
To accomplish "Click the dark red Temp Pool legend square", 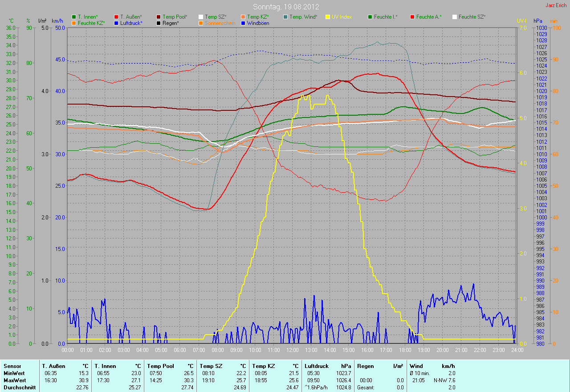I will coord(159,17).
